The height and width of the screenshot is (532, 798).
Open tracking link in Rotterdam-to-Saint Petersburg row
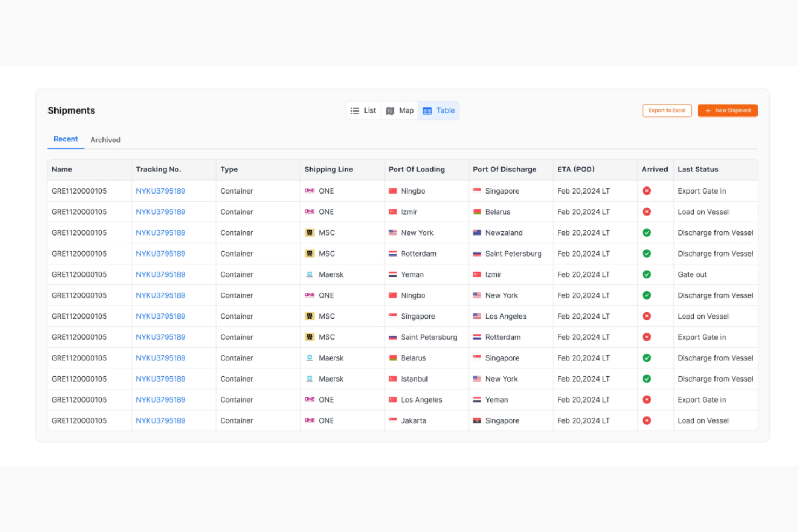(x=161, y=253)
